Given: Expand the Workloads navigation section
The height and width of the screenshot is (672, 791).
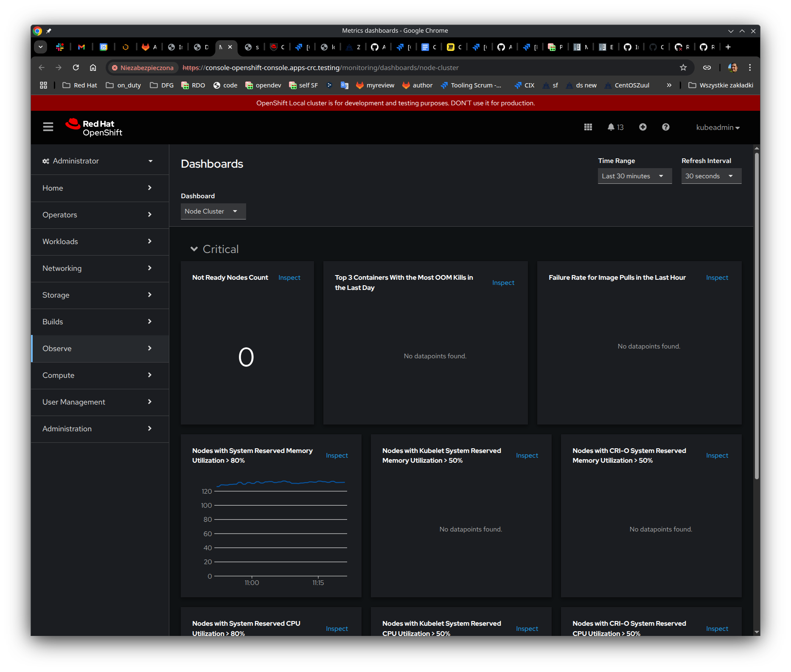Looking at the screenshot, I should coord(100,242).
